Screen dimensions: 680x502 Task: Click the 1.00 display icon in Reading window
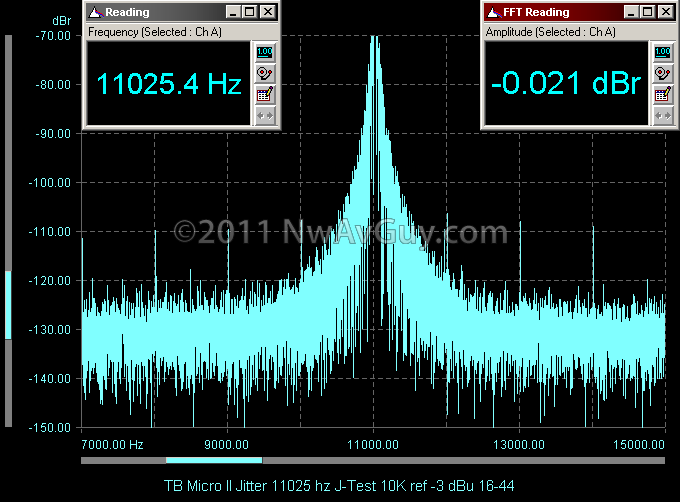point(264,52)
